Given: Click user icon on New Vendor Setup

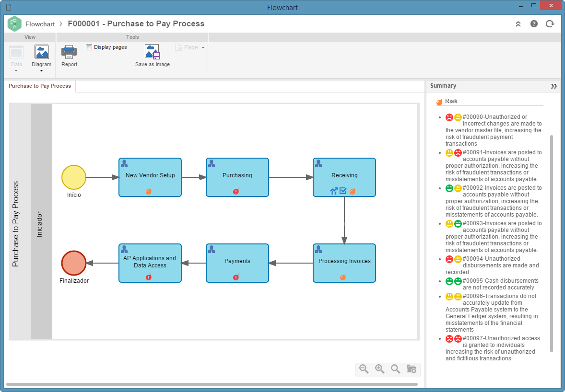Looking at the screenshot, I should pyautogui.click(x=124, y=164).
